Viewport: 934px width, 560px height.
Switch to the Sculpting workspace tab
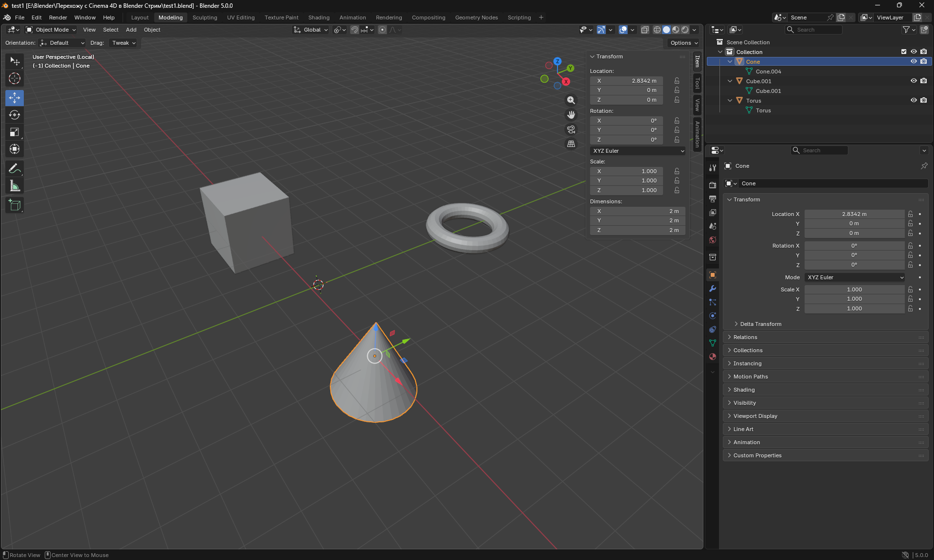point(205,18)
